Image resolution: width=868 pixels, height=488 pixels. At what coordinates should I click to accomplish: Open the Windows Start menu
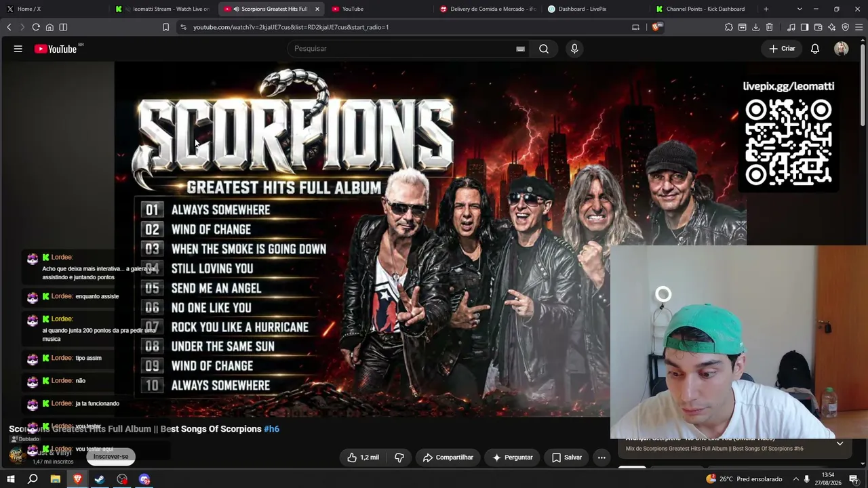click(x=10, y=479)
